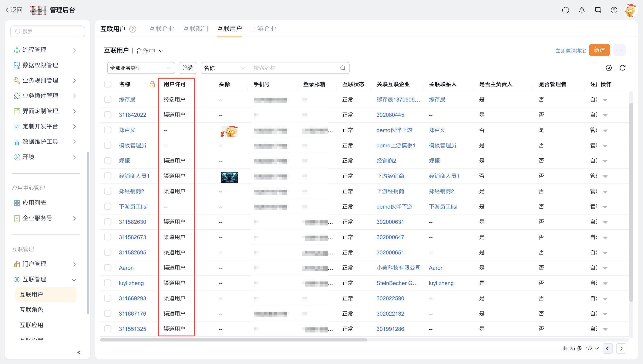Screen dimensions: 643x364
Task: Expand the 合作中 status dropdown
Action: point(149,51)
